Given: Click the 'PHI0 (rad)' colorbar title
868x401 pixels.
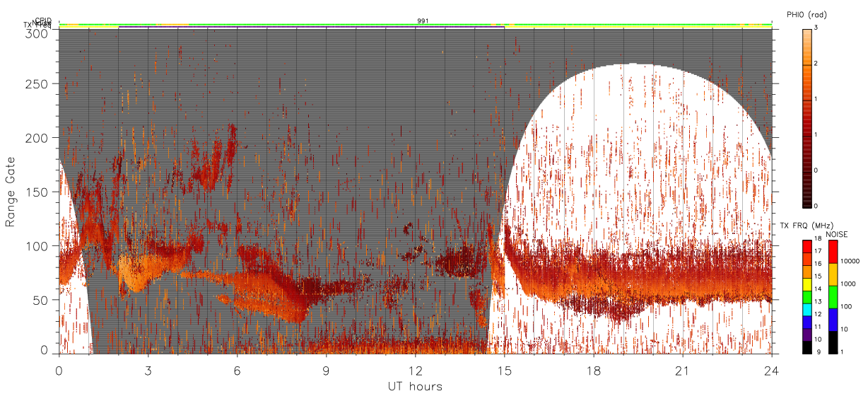Looking at the screenshot, I should [807, 15].
